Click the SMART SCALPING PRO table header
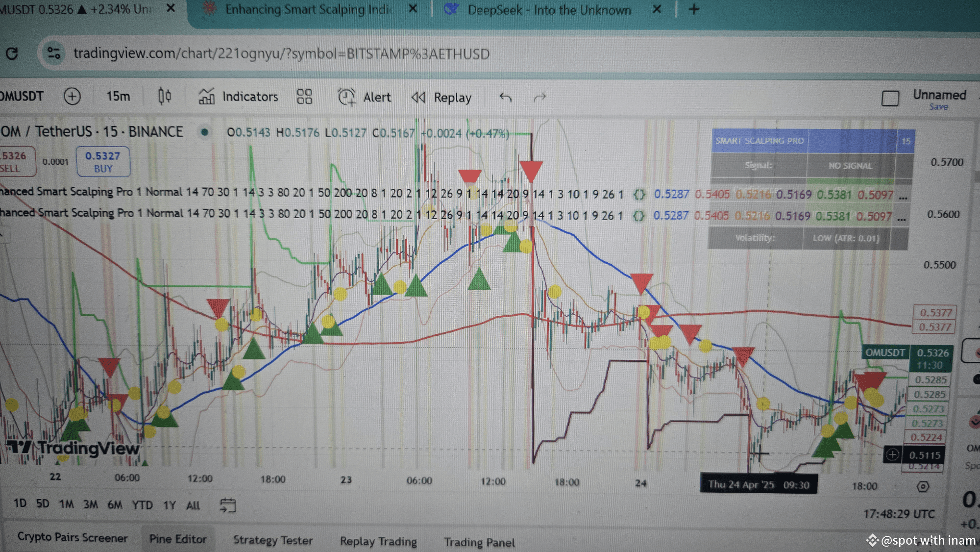Viewport: 980px width, 552px height. tap(759, 141)
